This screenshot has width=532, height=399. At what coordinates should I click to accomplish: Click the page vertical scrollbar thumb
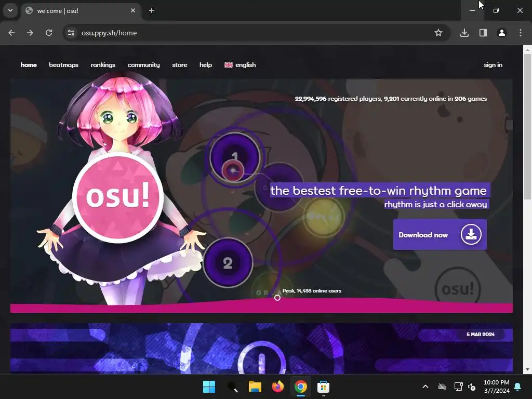click(x=528, y=127)
